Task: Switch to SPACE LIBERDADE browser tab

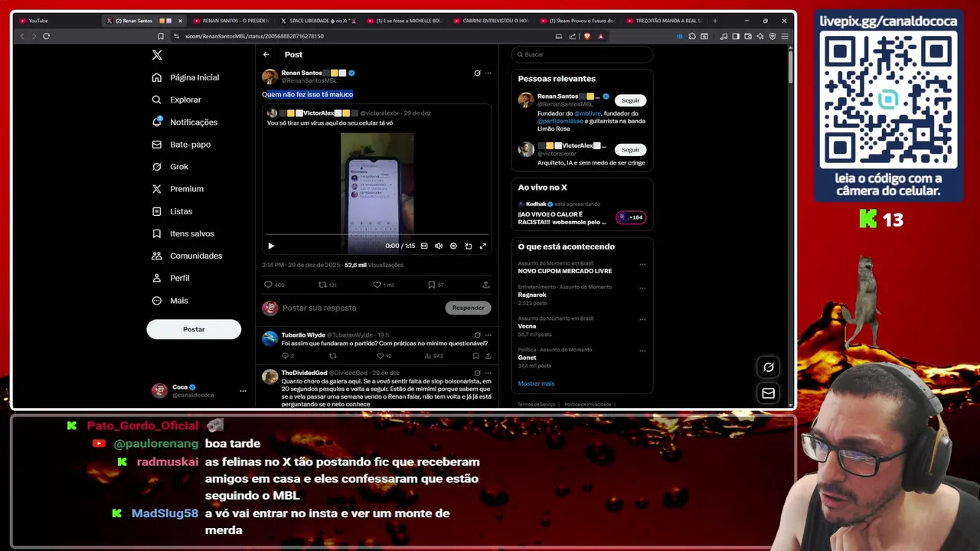Action: [317, 21]
